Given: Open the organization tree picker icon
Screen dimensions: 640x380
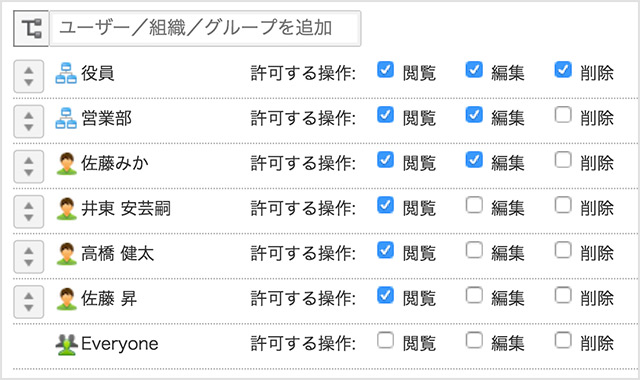Looking at the screenshot, I should (31, 29).
